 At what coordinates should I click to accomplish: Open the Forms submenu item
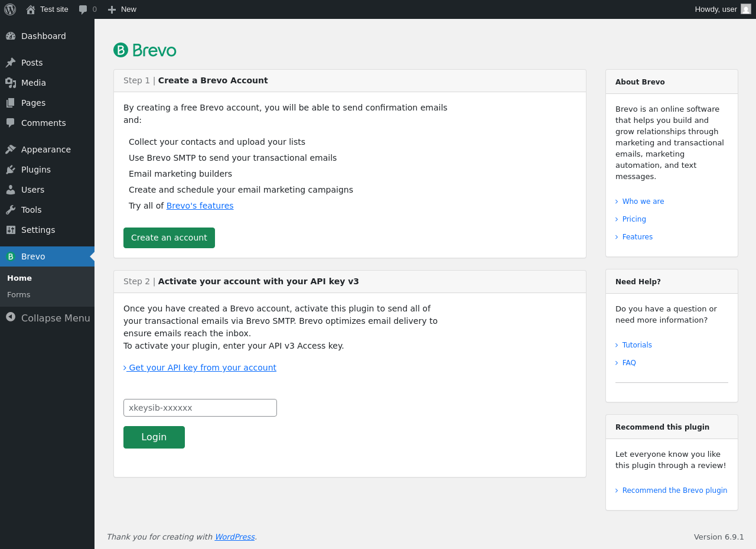(x=18, y=294)
